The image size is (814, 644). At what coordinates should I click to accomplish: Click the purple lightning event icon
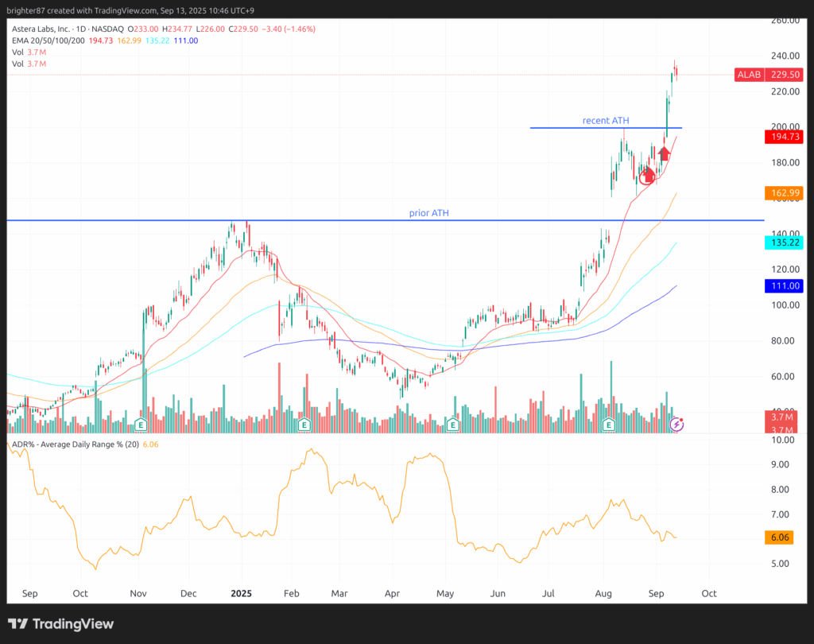tap(676, 425)
